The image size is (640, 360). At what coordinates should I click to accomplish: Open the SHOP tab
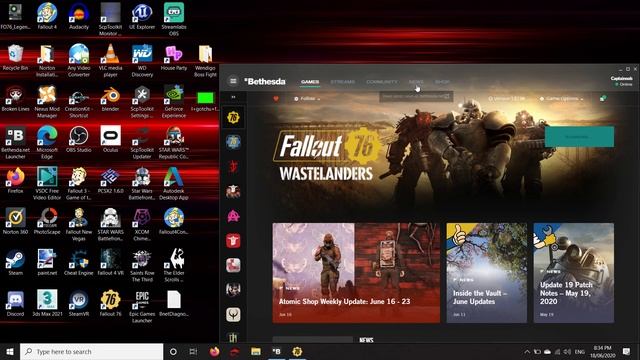click(442, 82)
